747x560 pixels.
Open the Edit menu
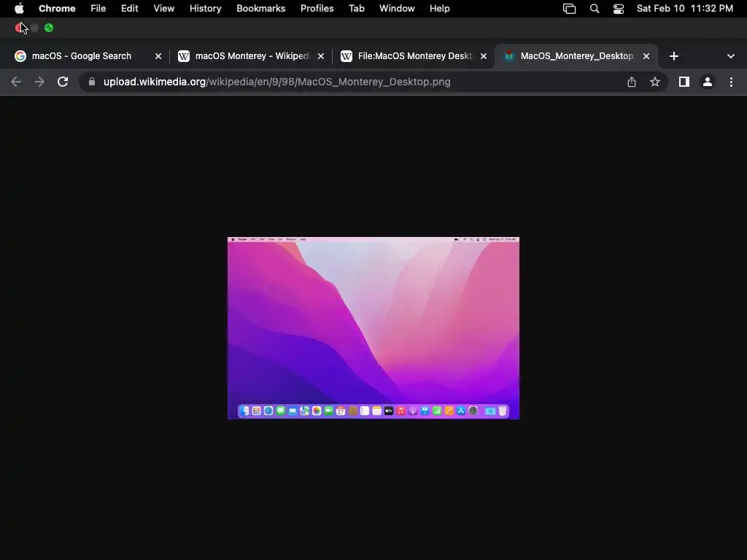coord(130,9)
